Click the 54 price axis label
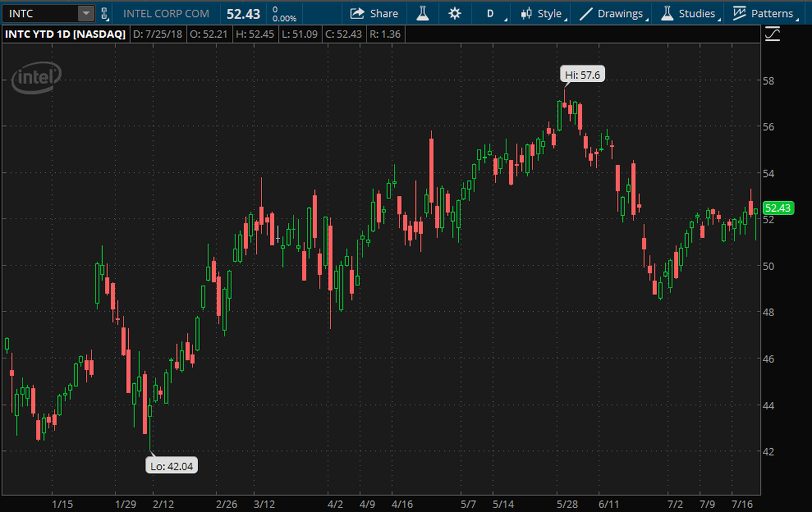The image size is (812, 512). click(768, 173)
